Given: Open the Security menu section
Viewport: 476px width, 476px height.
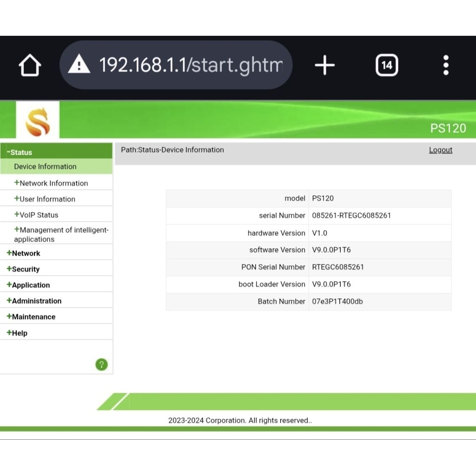Looking at the screenshot, I should [x=23, y=269].
